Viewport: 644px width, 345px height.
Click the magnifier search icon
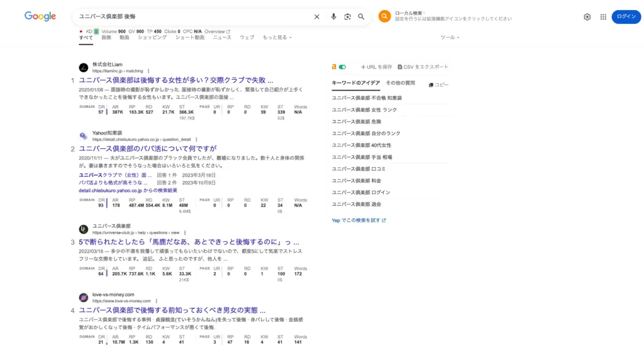tap(361, 16)
